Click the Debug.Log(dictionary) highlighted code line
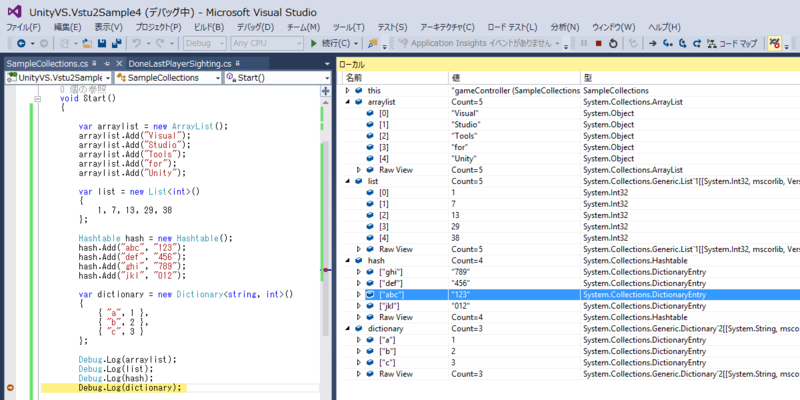This screenshot has height=400, width=800. [130, 388]
